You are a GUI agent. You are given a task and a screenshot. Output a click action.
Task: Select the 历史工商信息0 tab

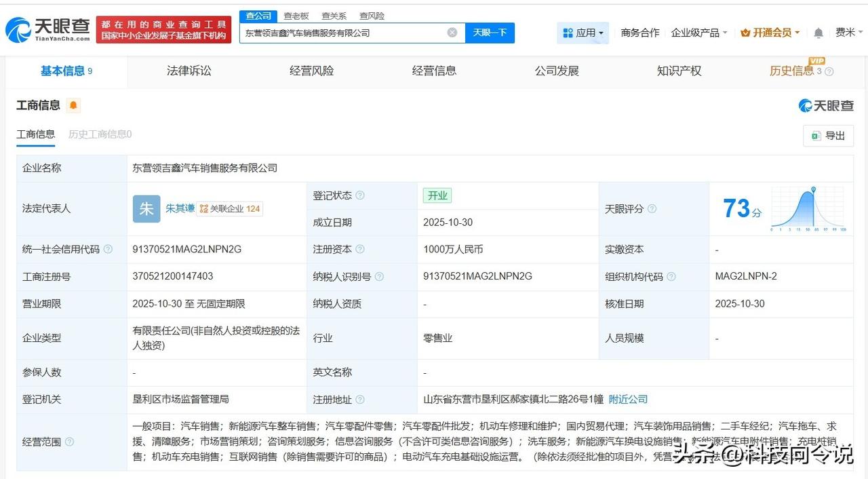coord(99,134)
